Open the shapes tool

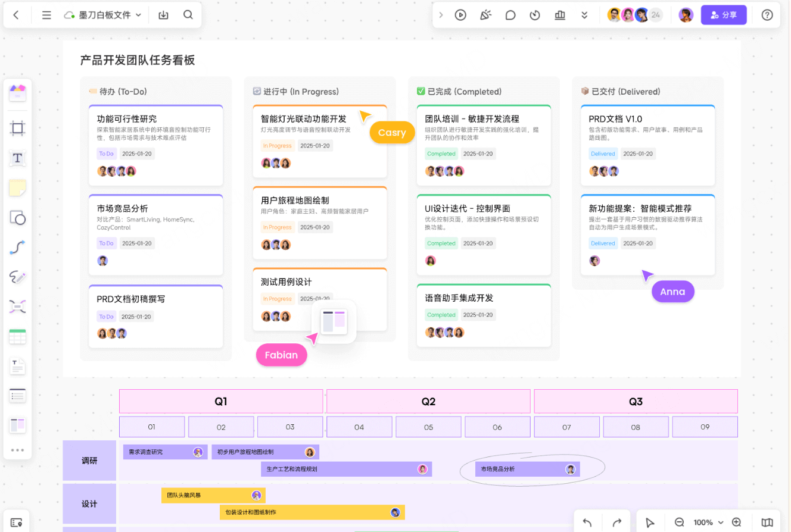pyautogui.click(x=17, y=218)
